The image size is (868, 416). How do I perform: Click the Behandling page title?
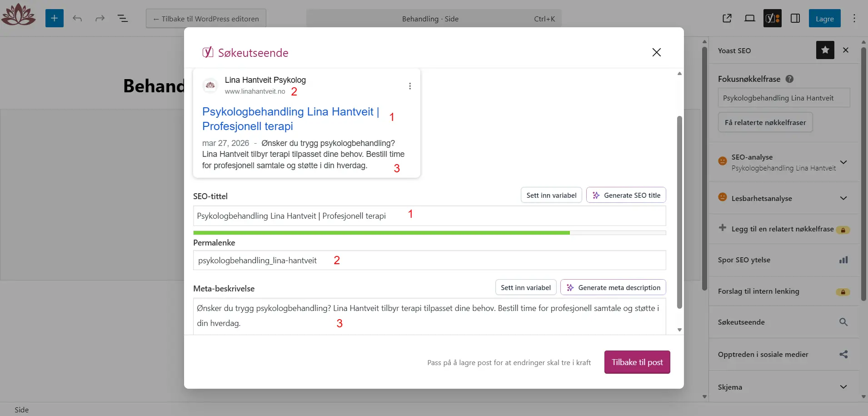(154, 86)
